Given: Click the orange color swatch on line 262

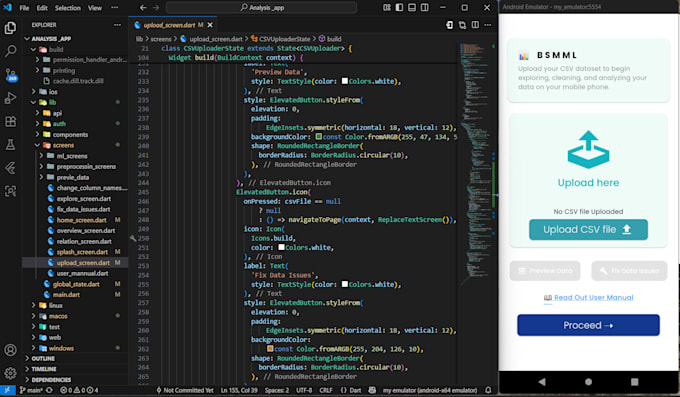Looking at the screenshot, I should click(270, 349).
